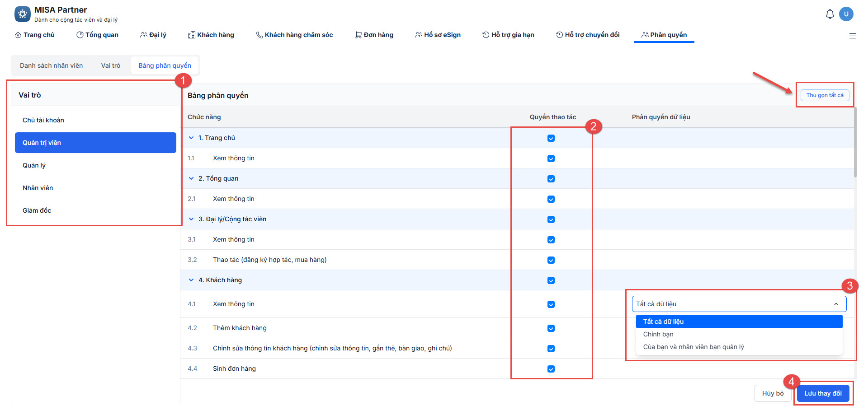Open the user avatar menu

(x=846, y=14)
